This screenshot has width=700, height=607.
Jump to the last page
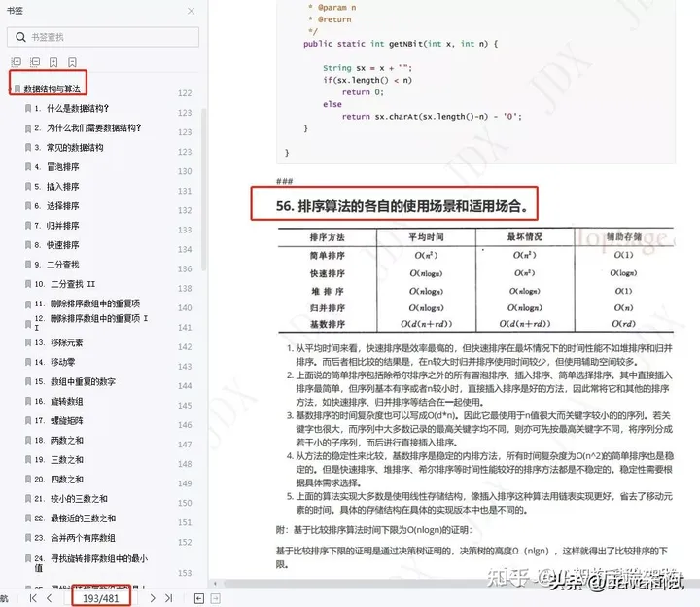click(169, 598)
